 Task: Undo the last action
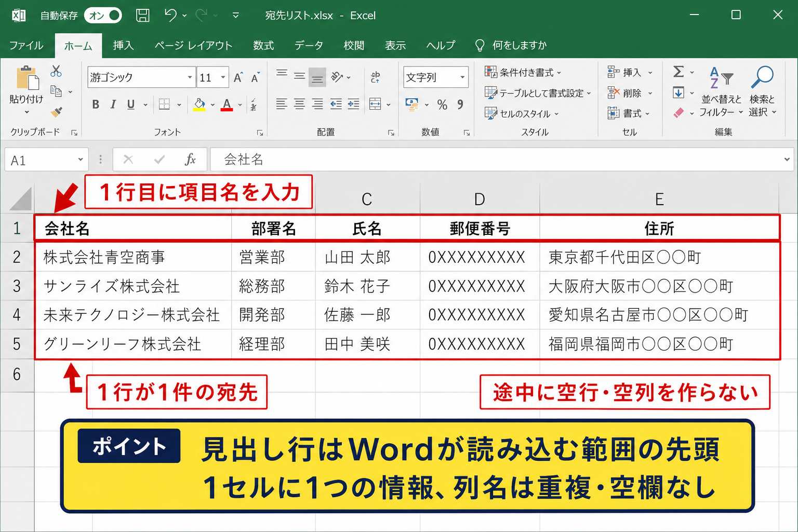170,15
